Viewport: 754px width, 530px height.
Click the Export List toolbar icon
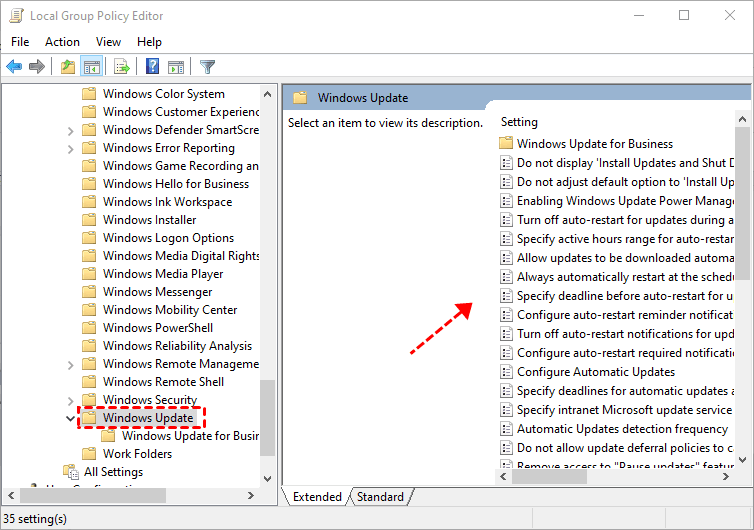click(122, 66)
